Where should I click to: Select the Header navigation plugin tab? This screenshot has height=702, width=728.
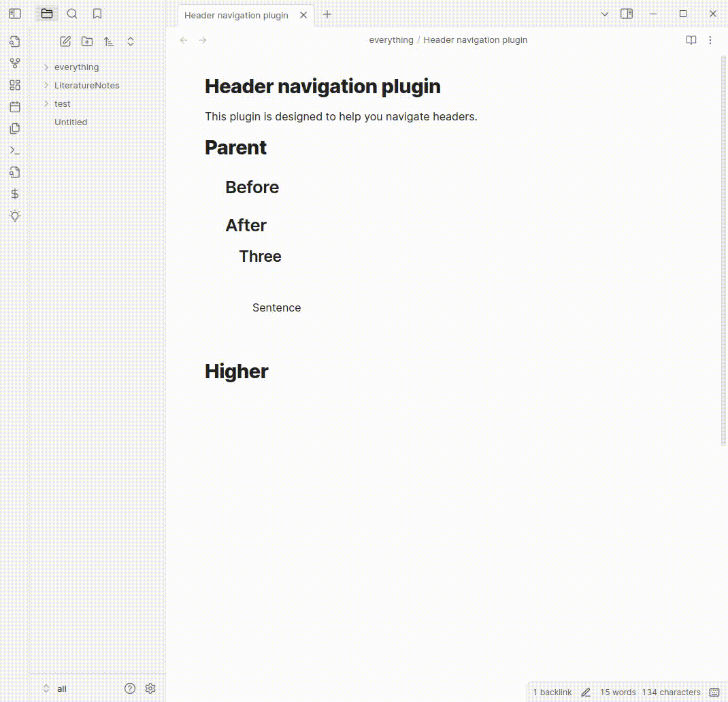[x=236, y=16]
